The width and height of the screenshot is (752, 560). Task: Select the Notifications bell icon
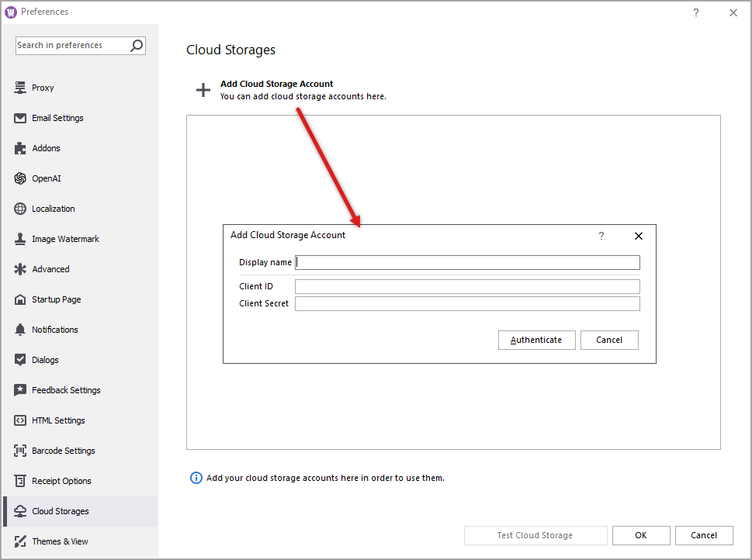[19, 329]
